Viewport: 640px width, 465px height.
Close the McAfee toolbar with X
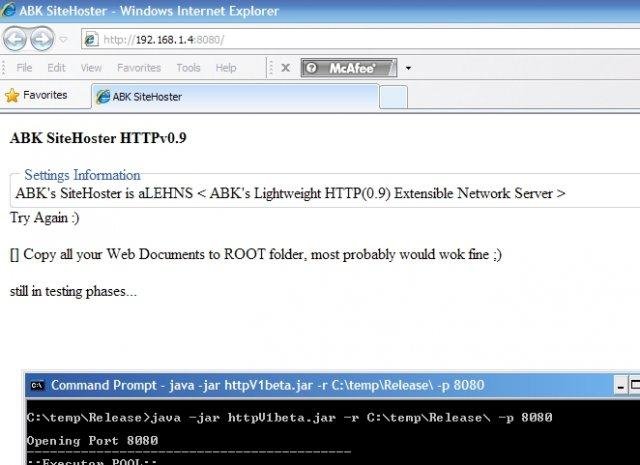[x=286, y=68]
